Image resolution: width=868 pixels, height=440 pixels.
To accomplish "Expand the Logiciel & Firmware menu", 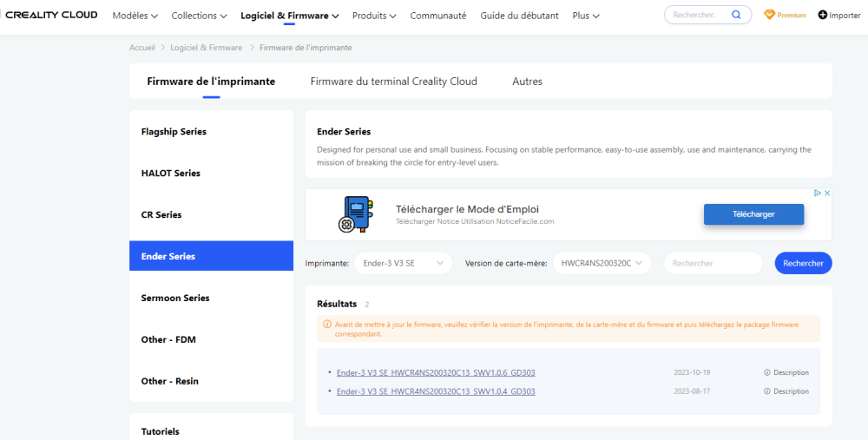I will pyautogui.click(x=290, y=16).
